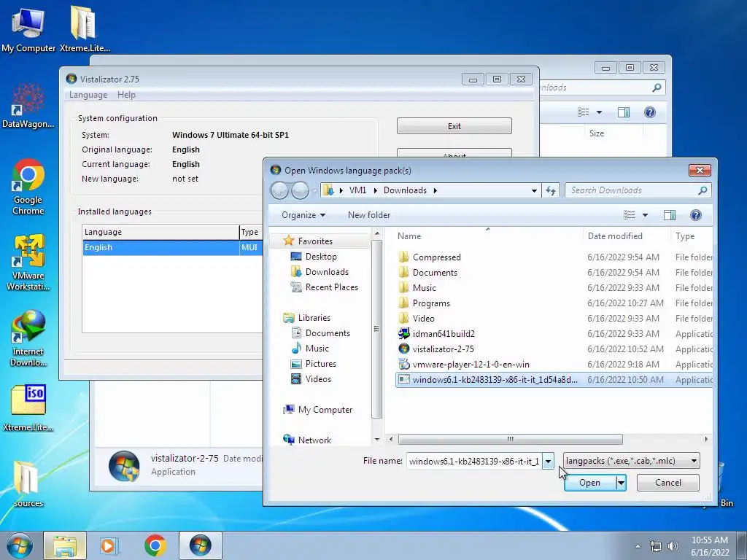Select My Computer in the navigation pane

click(x=325, y=410)
